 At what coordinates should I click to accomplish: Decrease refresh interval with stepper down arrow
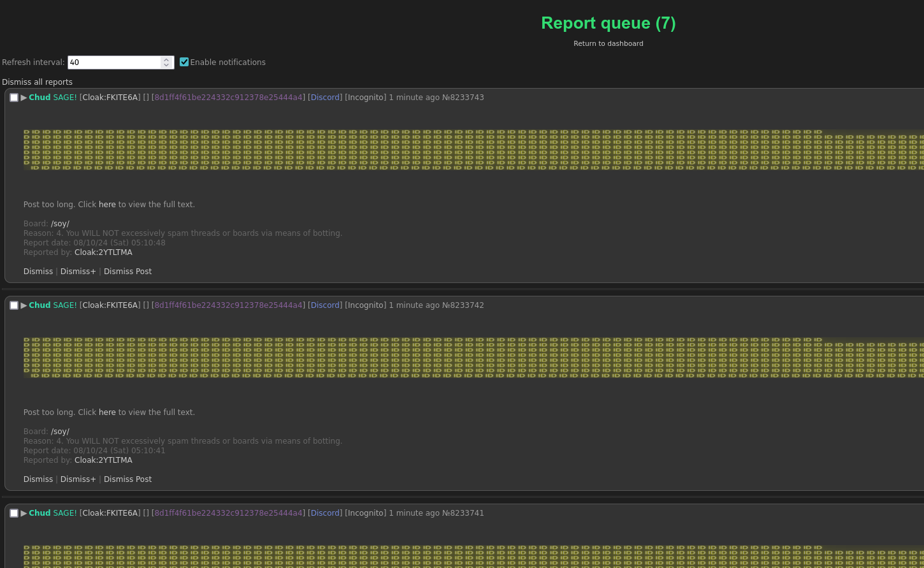[167, 65]
